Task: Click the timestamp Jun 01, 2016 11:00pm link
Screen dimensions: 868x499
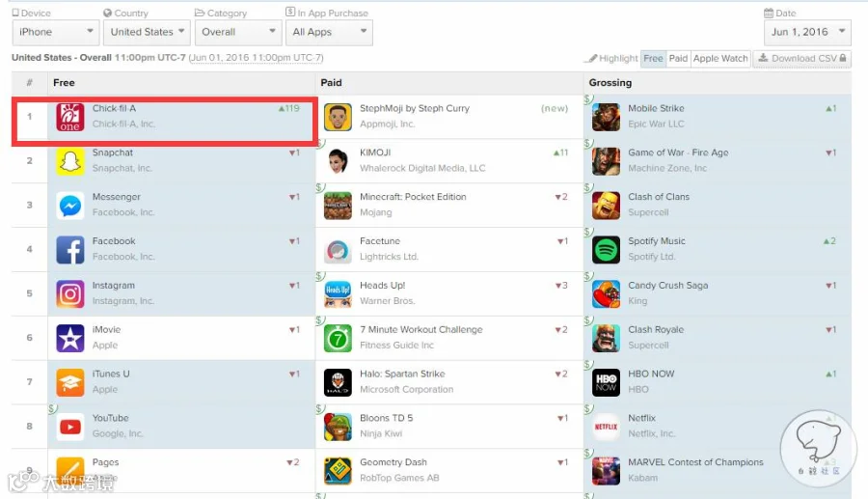Action: (x=256, y=58)
